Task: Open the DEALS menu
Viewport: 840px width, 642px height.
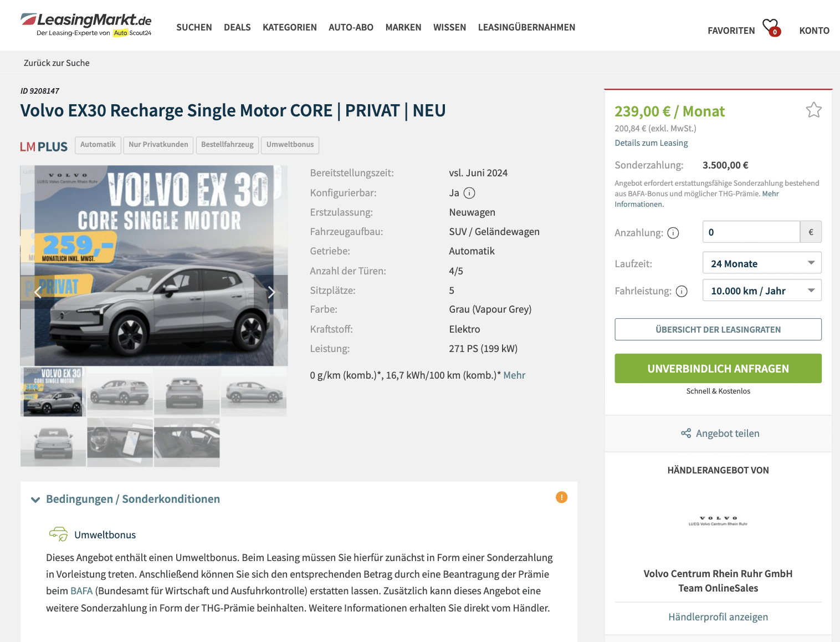Action: 237,27
